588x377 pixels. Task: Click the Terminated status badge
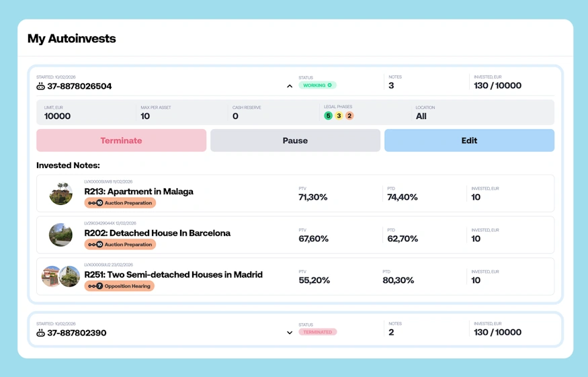click(x=317, y=332)
